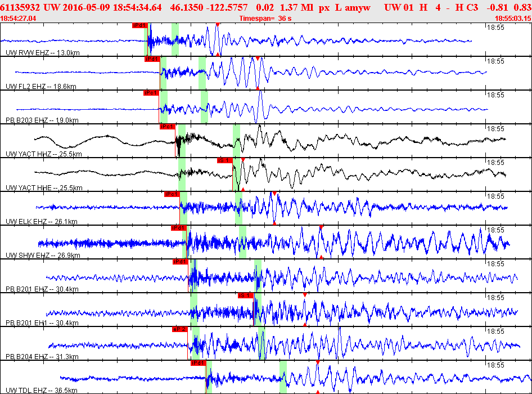Select the iPc1 pick flag on ELK trace
Image resolution: width=532 pixels, height=394 pixels.
pos(172,194)
